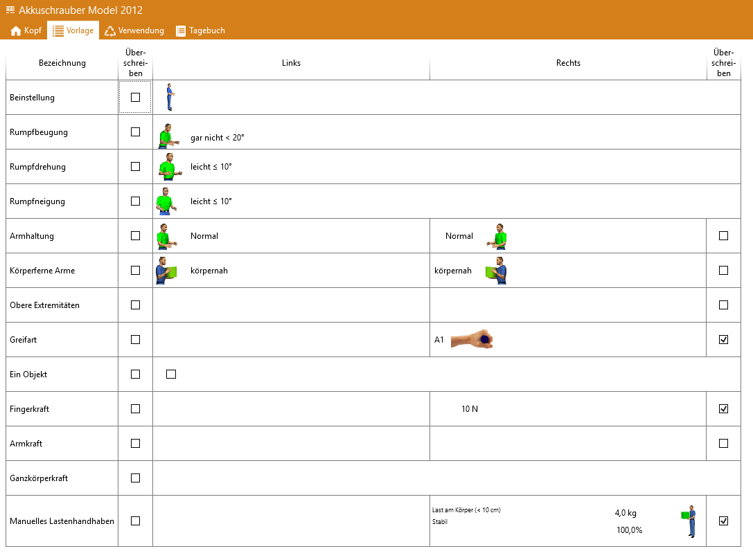Open the Verwendung tab
This screenshot has height=560, width=753.
tap(134, 30)
